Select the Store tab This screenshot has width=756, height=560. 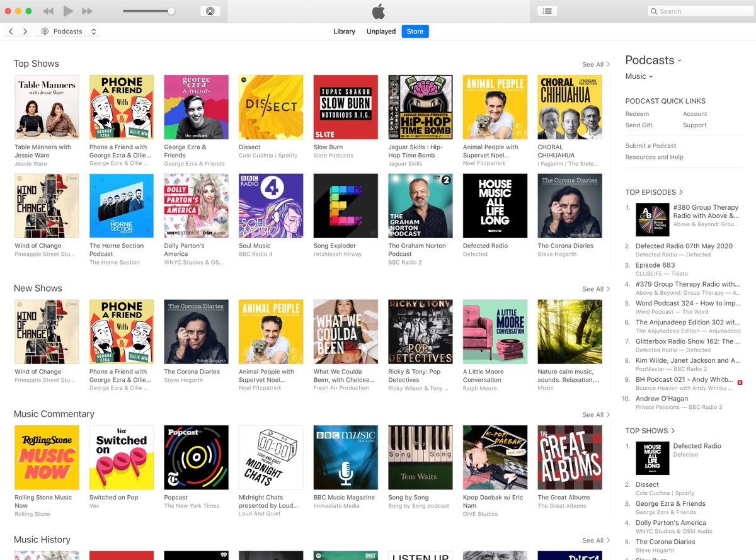tap(415, 31)
